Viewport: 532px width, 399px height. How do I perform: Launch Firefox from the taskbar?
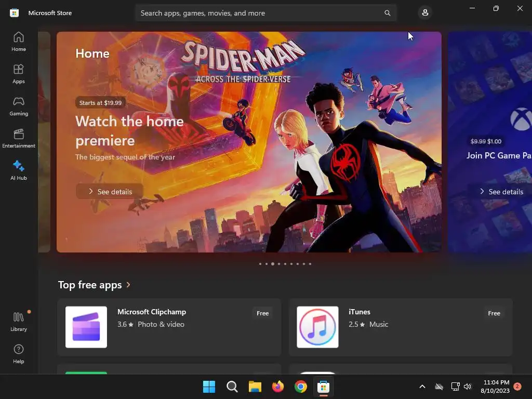(x=278, y=387)
